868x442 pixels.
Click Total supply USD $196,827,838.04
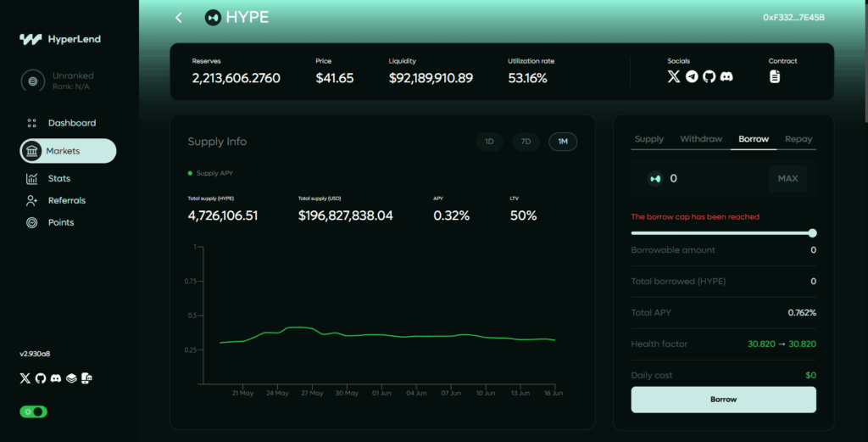[x=346, y=215]
